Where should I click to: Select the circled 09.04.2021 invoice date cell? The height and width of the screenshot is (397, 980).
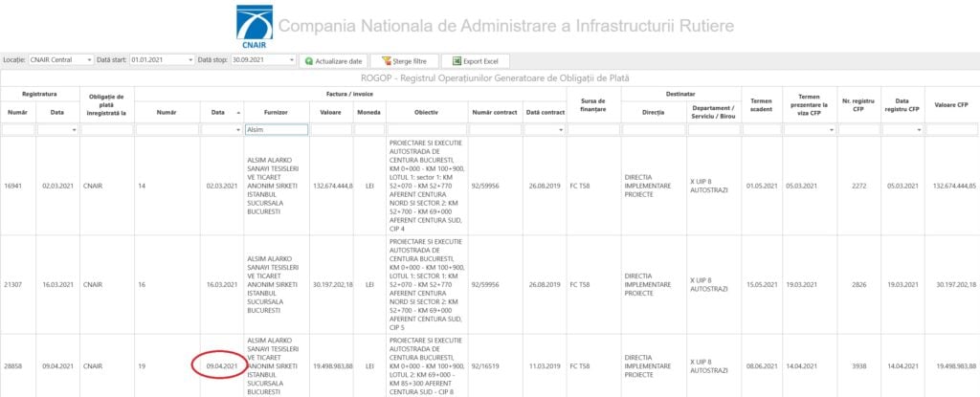(x=221, y=364)
